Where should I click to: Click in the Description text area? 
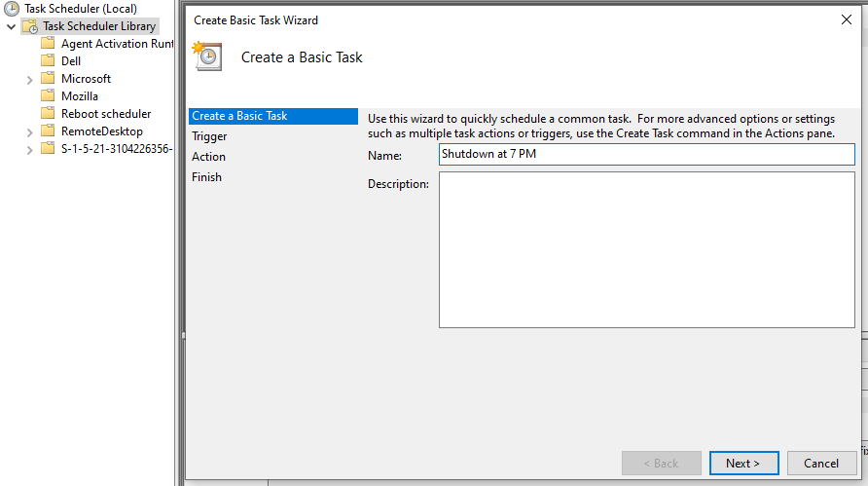646,250
